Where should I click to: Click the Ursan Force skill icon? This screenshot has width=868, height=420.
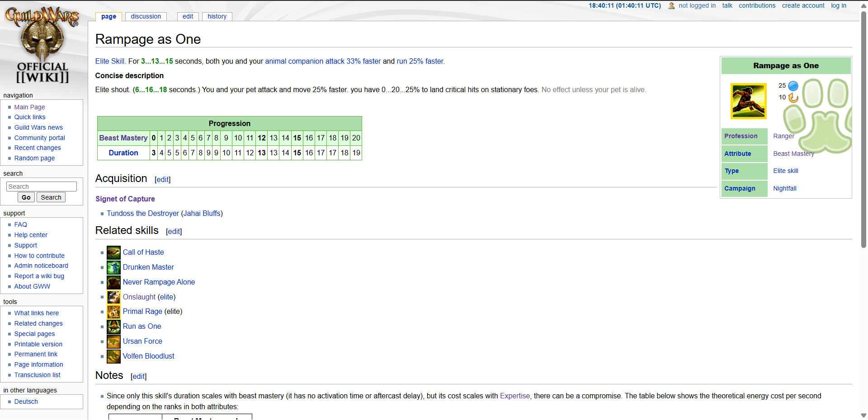[113, 341]
